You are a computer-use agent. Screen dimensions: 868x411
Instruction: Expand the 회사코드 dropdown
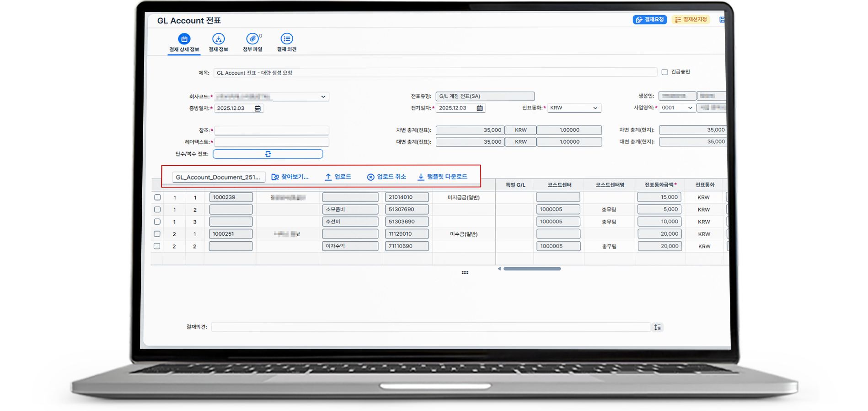[323, 97]
